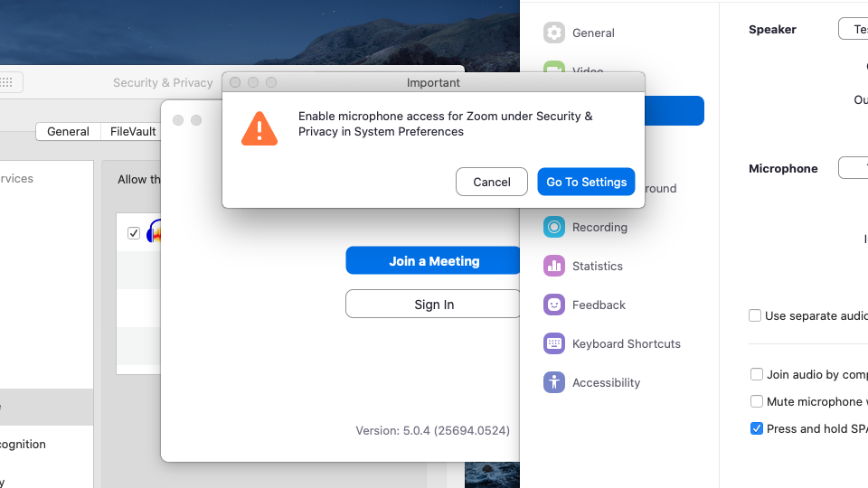The height and width of the screenshot is (488, 868).
Task: Click the Test Mic button beside Microphone
Action: (x=853, y=168)
